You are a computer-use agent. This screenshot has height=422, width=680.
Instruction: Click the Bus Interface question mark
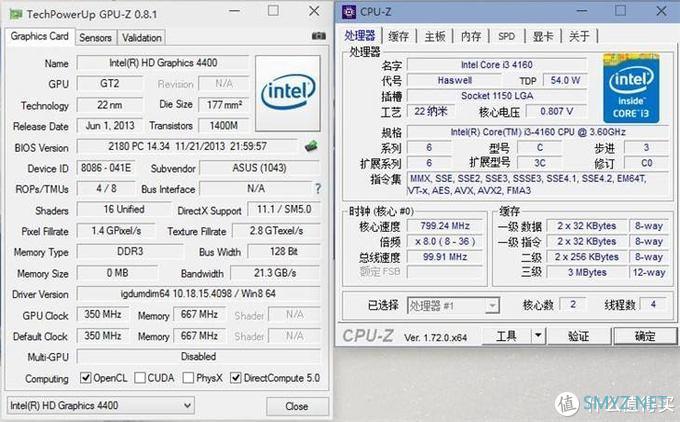click(x=318, y=188)
